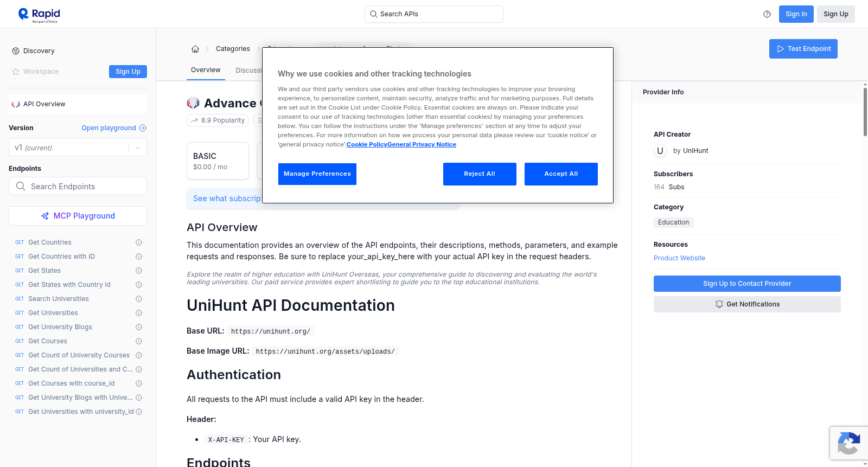Click the Test Endpoint button
The image size is (868, 467).
click(x=803, y=49)
